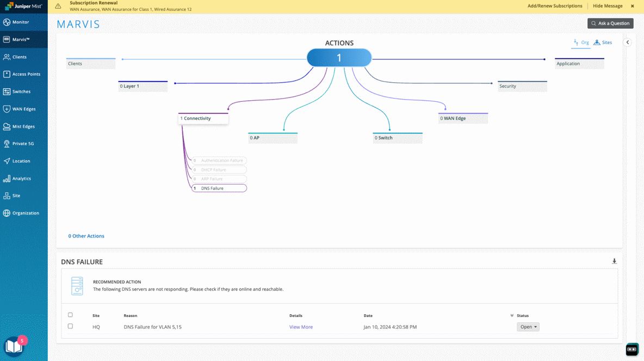The height and width of the screenshot is (361, 644).
Task: Open the help book icon with notification badge
Action: [14, 346]
